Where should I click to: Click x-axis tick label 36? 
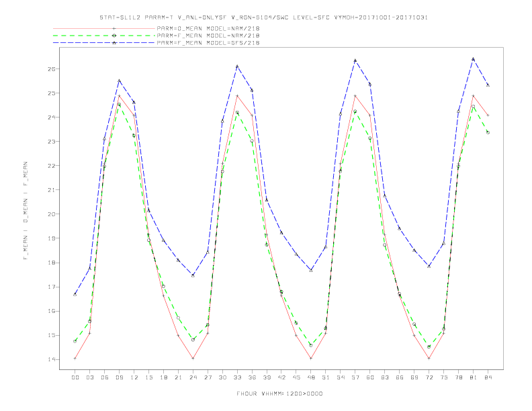tap(252, 377)
